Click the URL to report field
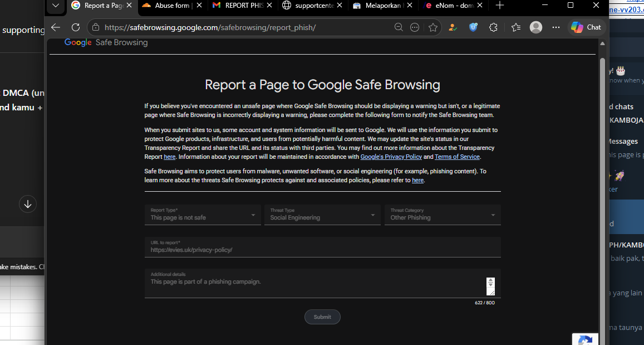This screenshot has height=345, width=644. [x=322, y=247]
